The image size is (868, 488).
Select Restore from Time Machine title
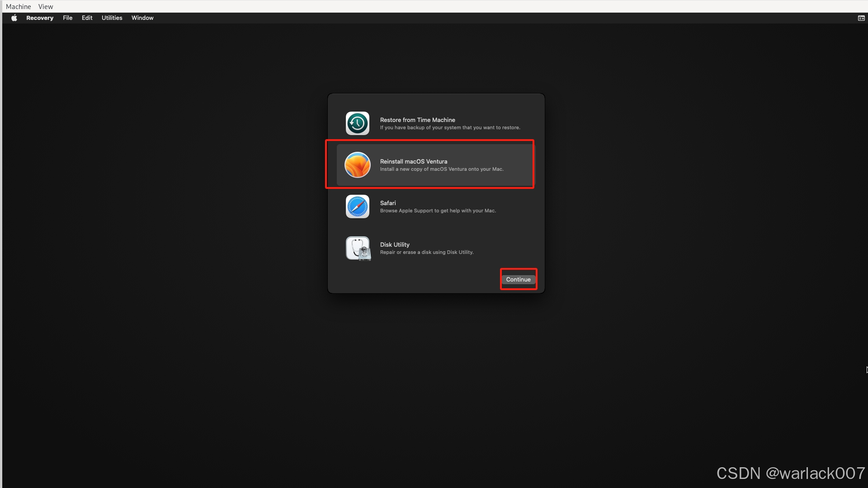tap(418, 120)
